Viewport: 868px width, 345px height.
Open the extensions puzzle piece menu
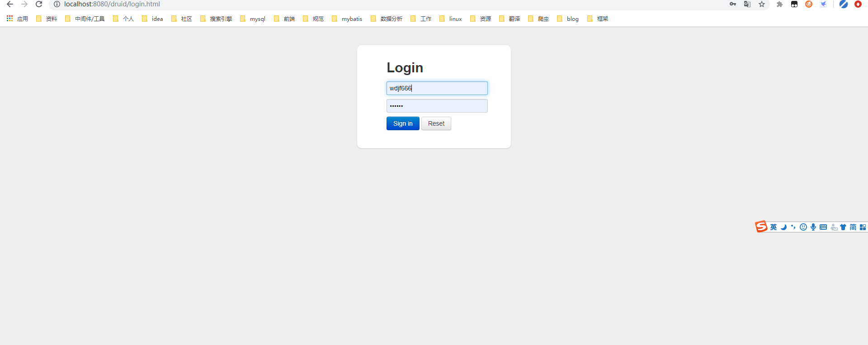780,4
